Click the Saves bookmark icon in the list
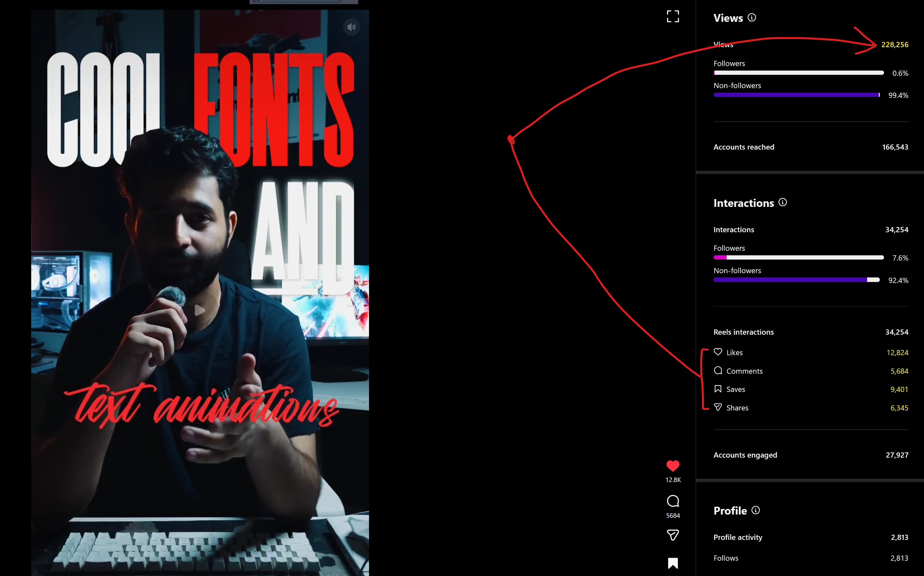The width and height of the screenshot is (924, 576). 718,389
